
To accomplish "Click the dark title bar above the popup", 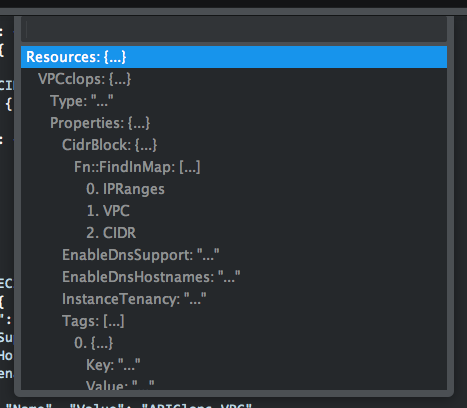I will click(x=233, y=4).
